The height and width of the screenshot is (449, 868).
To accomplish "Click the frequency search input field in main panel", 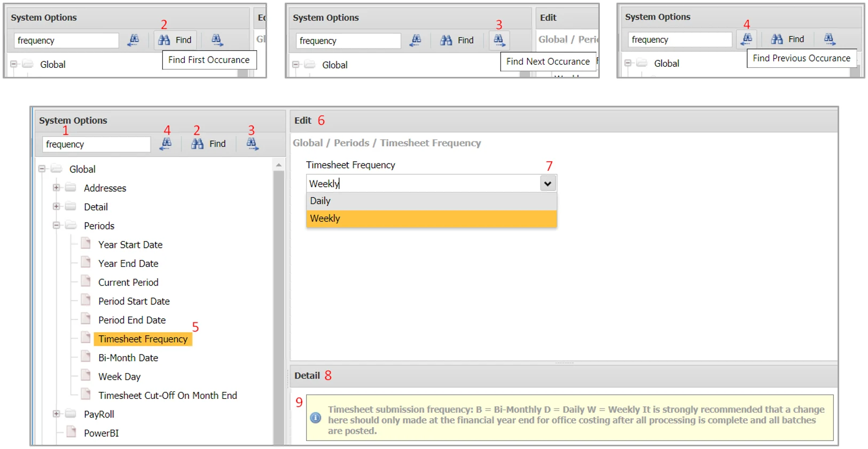I will [x=96, y=144].
